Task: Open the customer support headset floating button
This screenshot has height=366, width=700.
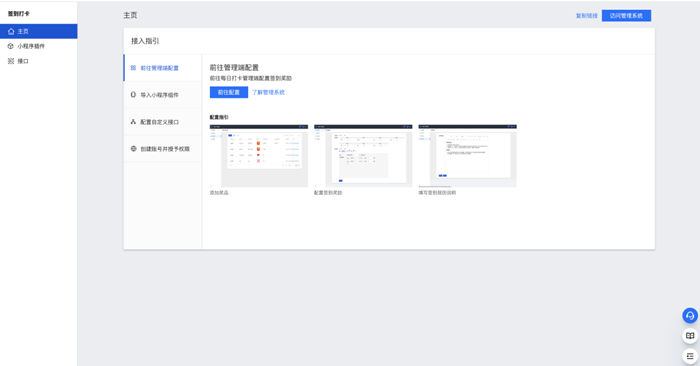Action: [x=690, y=316]
